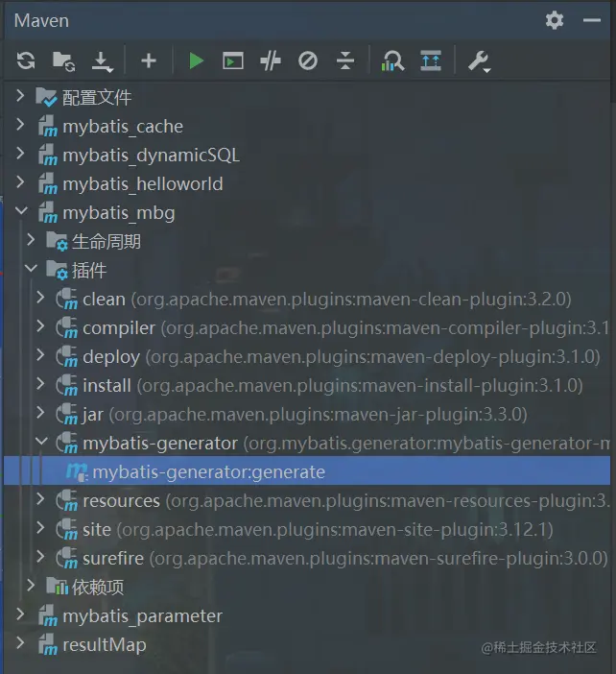Toggle offline mode icon
Screen dimensions: 616x674
271,60
